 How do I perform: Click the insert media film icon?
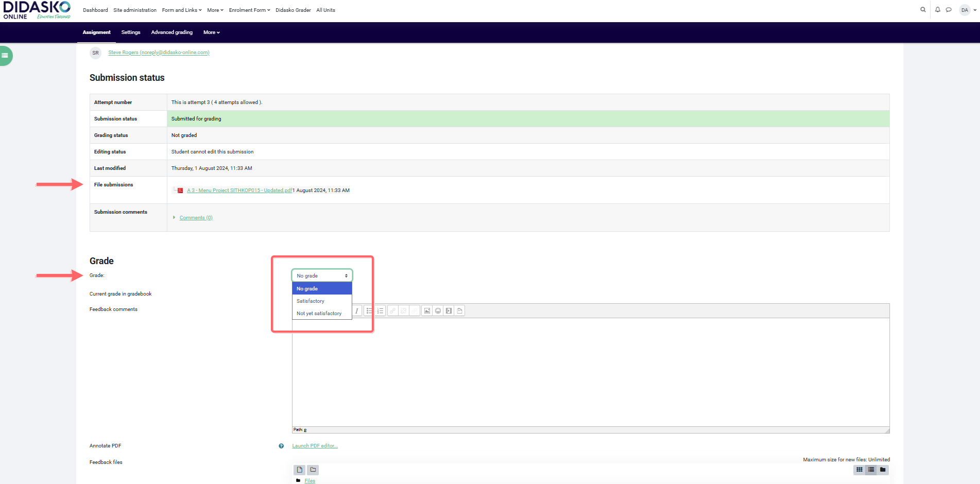[449, 311]
